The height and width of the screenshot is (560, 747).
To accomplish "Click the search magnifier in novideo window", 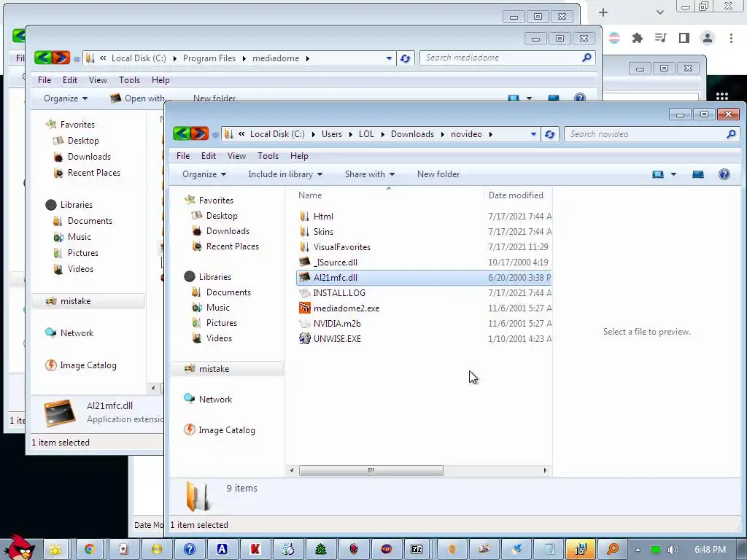I will (731, 134).
